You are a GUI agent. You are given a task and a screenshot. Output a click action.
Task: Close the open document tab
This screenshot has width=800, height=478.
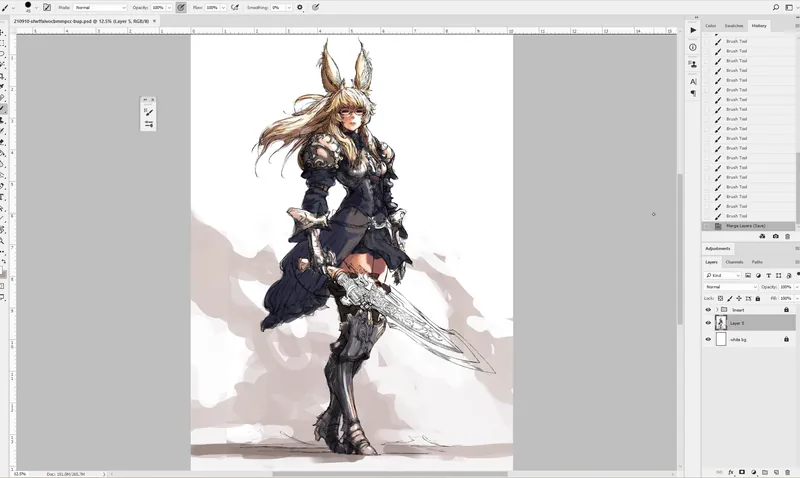(155, 21)
